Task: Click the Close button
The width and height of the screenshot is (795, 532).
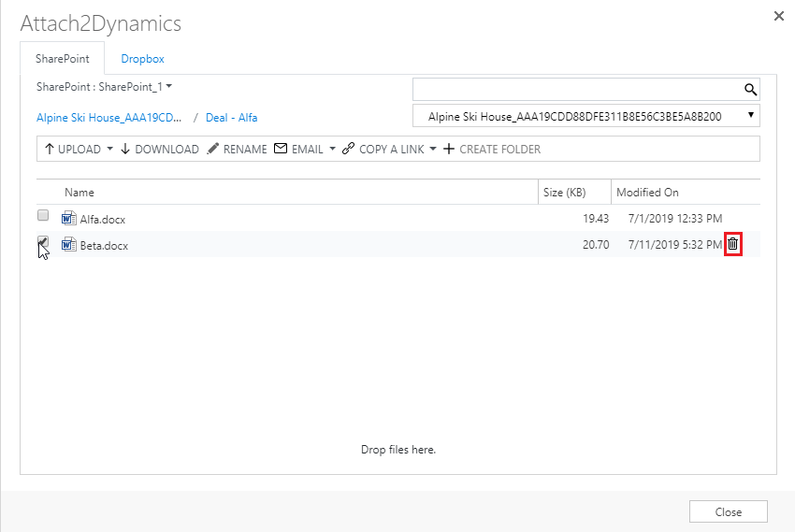Action: pyautogui.click(x=728, y=511)
